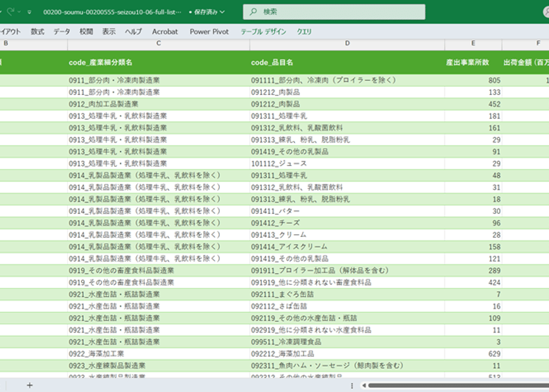Open the ヘルプ ribbon tab
549x392 pixels.
click(134, 31)
